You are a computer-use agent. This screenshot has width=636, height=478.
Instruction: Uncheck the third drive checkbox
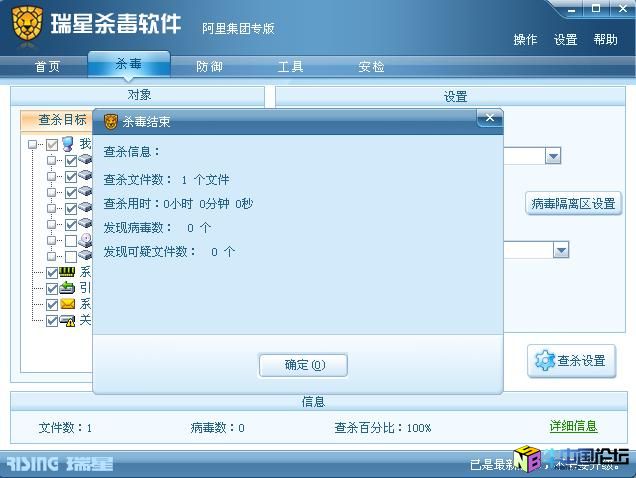click(71, 193)
